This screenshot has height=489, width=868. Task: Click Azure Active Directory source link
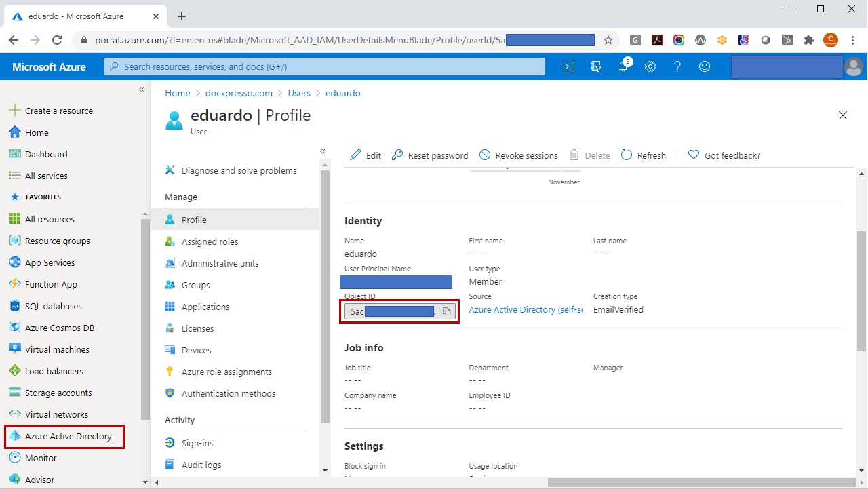pyautogui.click(x=526, y=309)
